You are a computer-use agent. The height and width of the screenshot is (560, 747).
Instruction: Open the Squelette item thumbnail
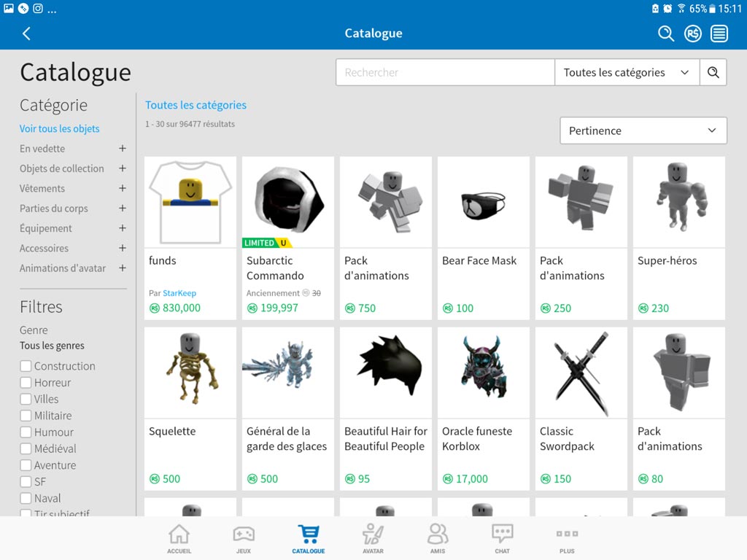pyautogui.click(x=190, y=373)
